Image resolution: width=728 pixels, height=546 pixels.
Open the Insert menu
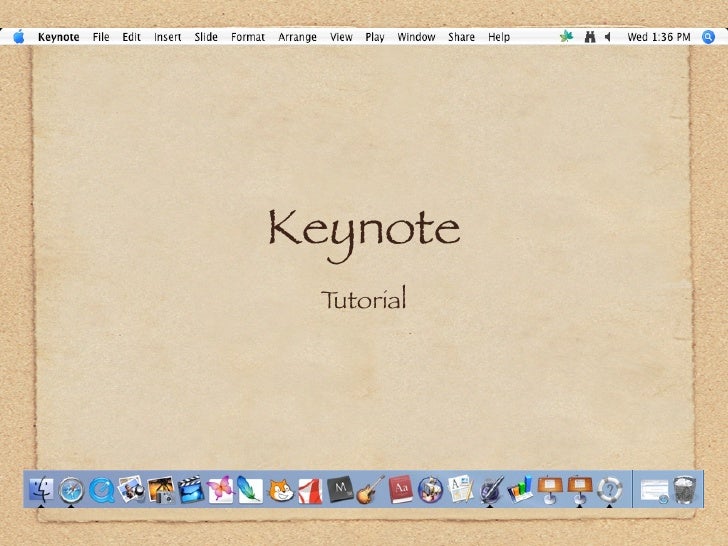click(168, 37)
